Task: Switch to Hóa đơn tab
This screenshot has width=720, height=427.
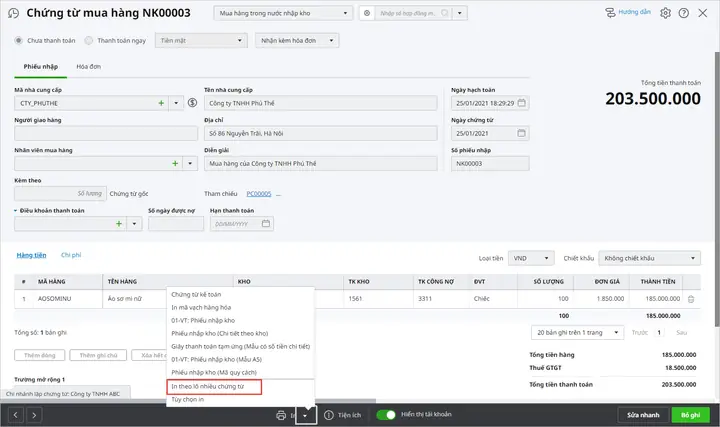Action: pos(89,67)
